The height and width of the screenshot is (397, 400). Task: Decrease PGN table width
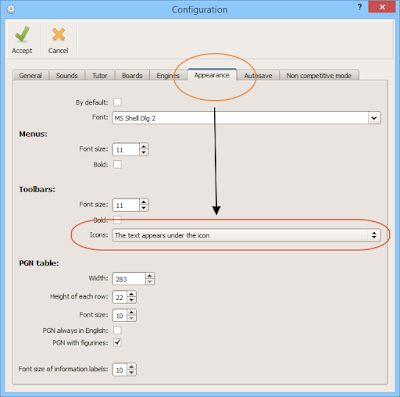pyautogui.click(x=150, y=282)
